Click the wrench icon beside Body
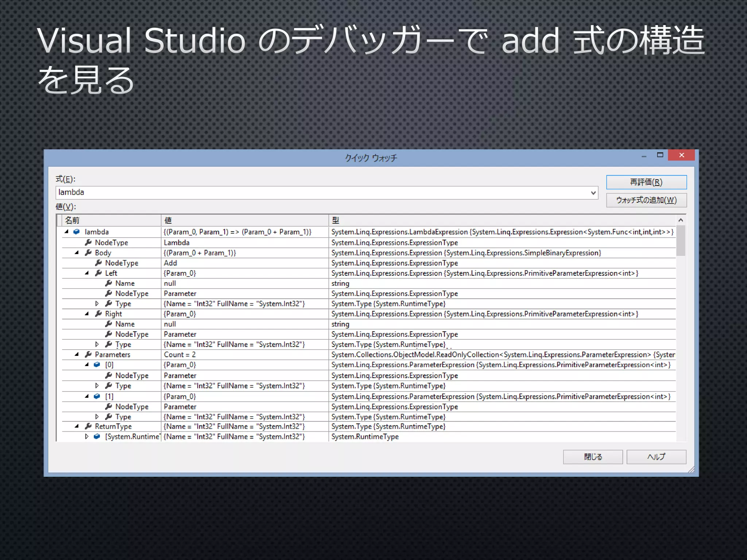The width and height of the screenshot is (747, 560). click(x=88, y=253)
